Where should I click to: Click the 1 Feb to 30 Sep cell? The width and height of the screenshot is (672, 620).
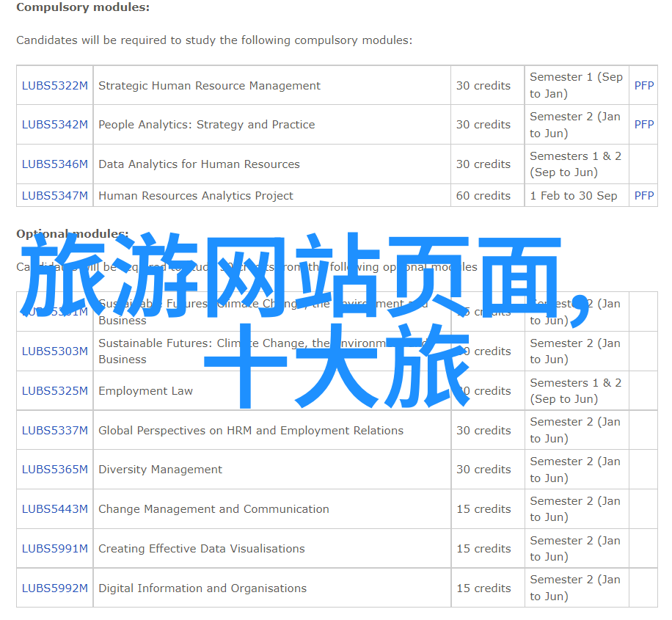pyautogui.click(x=573, y=196)
